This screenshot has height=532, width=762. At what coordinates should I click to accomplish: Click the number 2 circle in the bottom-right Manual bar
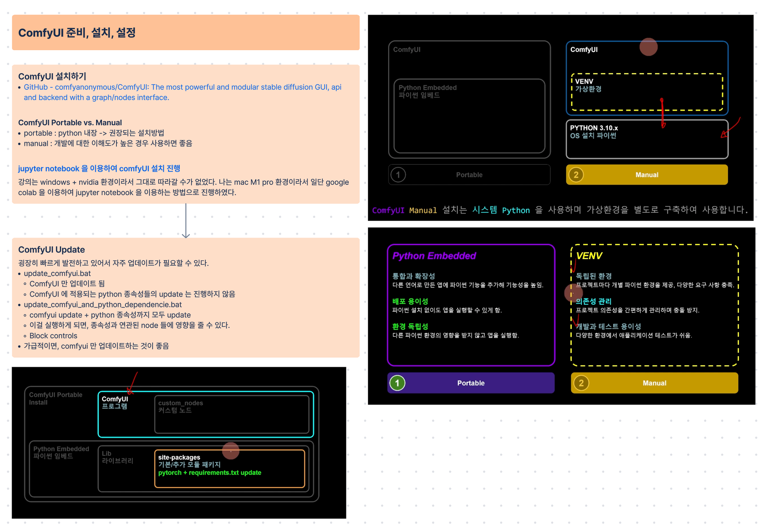pos(581,383)
